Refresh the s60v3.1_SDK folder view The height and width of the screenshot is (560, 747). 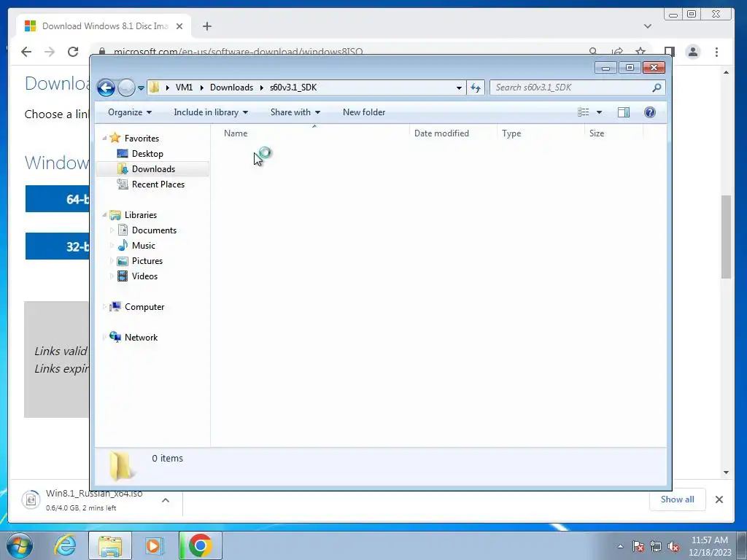pyautogui.click(x=476, y=87)
